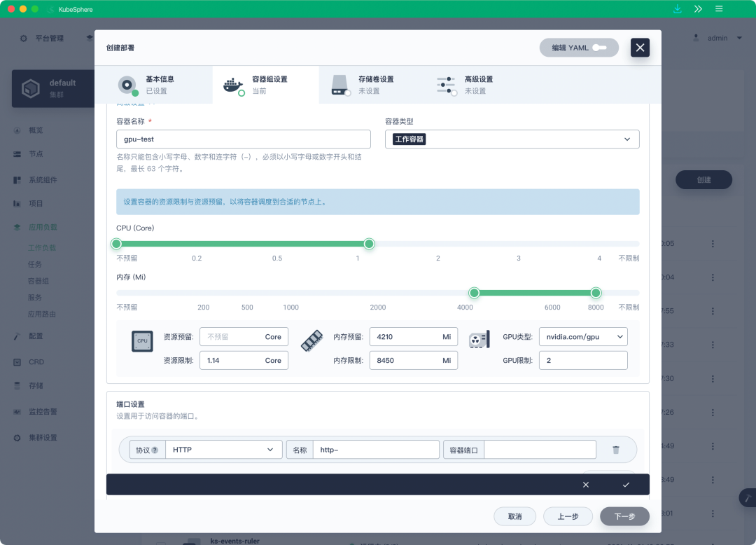Image resolution: width=756 pixels, height=545 pixels.
Task: Open the GPU类型 dropdown
Action: click(x=583, y=337)
